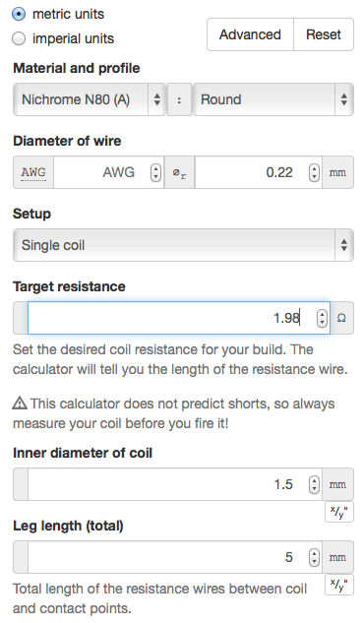
Task: Adjust the leg length stepper arrows
Action: coord(314,557)
